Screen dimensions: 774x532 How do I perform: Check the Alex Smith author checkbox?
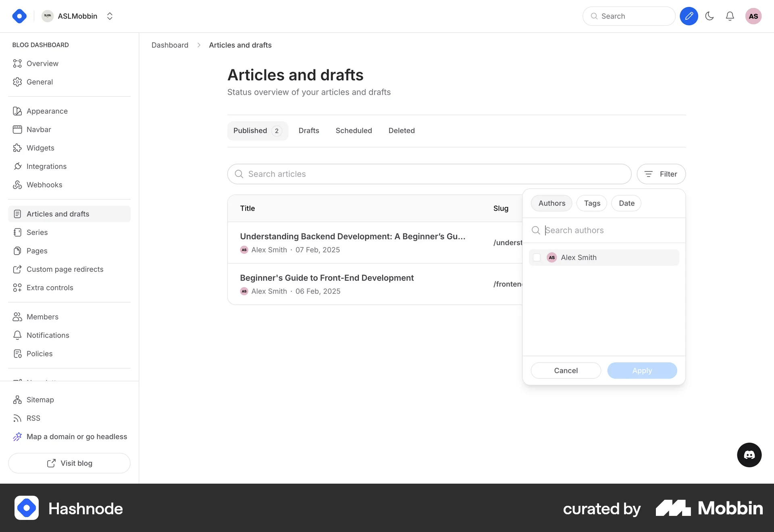pos(537,258)
